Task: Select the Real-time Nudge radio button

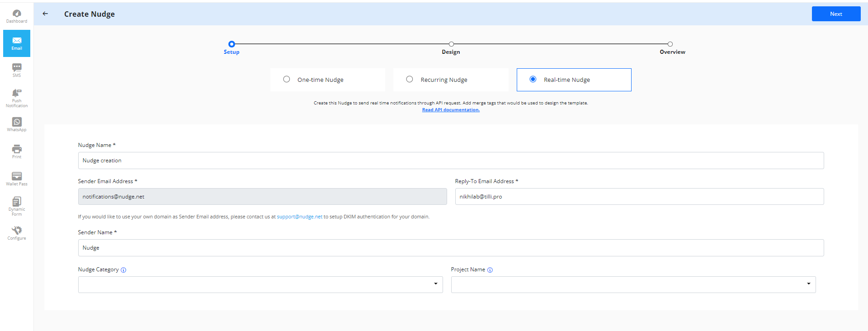Action: pyautogui.click(x=533, y=79)
